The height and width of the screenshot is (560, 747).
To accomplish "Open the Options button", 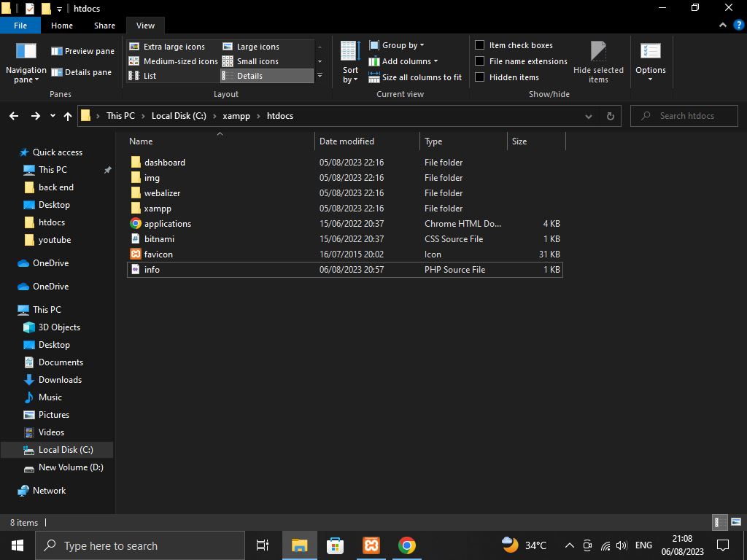I will (x=650, y=63).
